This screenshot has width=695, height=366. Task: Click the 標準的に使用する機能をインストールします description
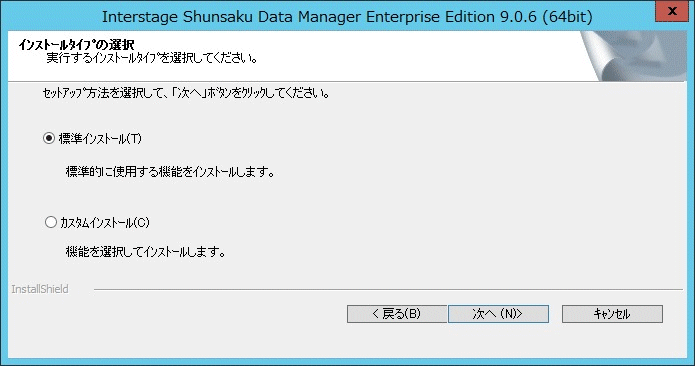[170, 171]
